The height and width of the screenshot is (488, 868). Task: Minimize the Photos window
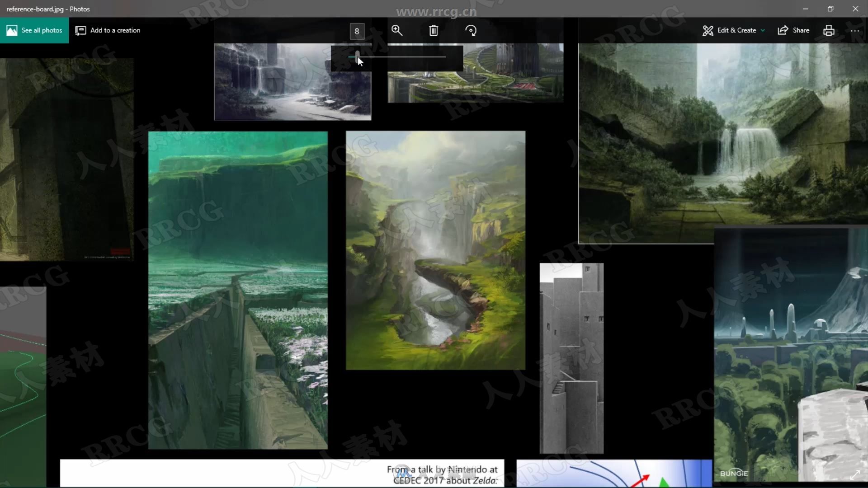[806, 9]
